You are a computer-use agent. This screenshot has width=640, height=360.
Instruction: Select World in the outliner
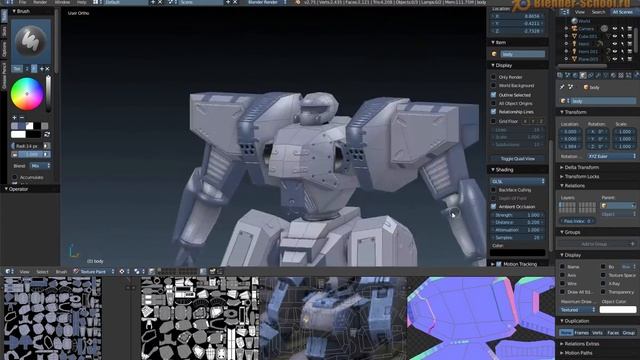click(584, 21)
